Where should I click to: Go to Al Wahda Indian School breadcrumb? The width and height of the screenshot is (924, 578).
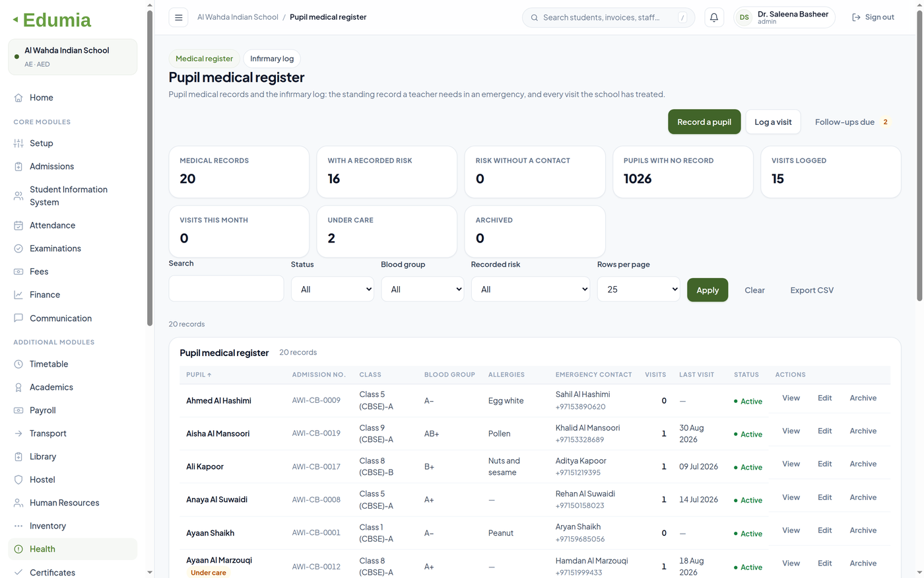238,17
